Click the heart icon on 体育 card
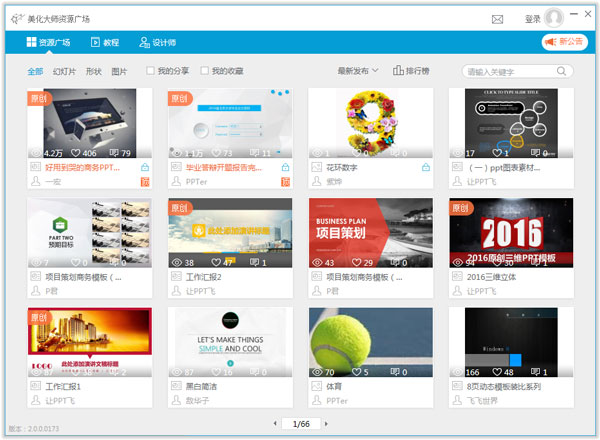The image size is (600, 440). click(357, 372)
